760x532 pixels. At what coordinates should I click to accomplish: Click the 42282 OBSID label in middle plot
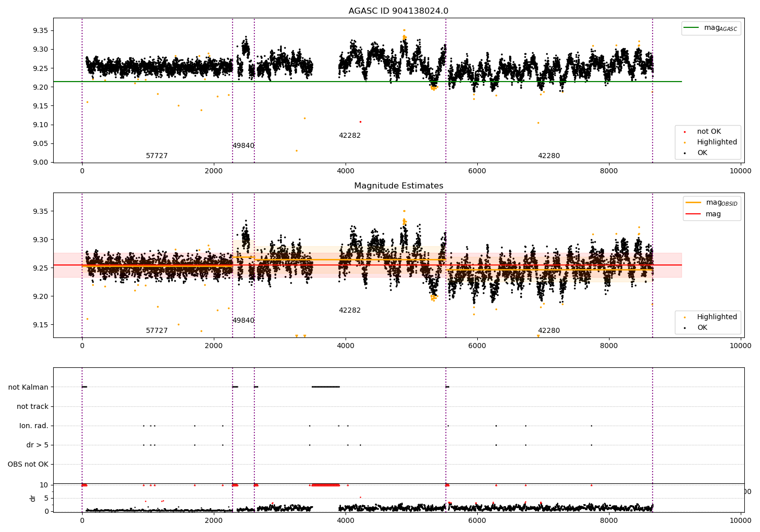pyautogui.click(x=350, y=311)
